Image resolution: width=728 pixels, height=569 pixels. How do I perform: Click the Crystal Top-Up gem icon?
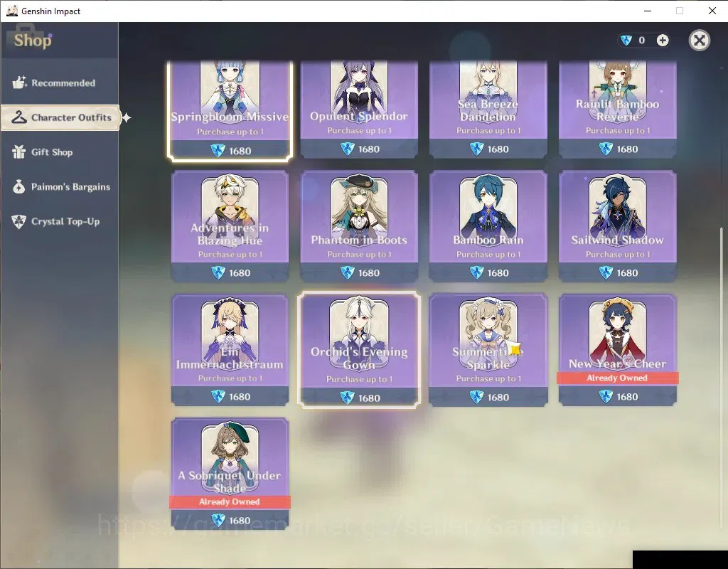(x=19, y=222)
